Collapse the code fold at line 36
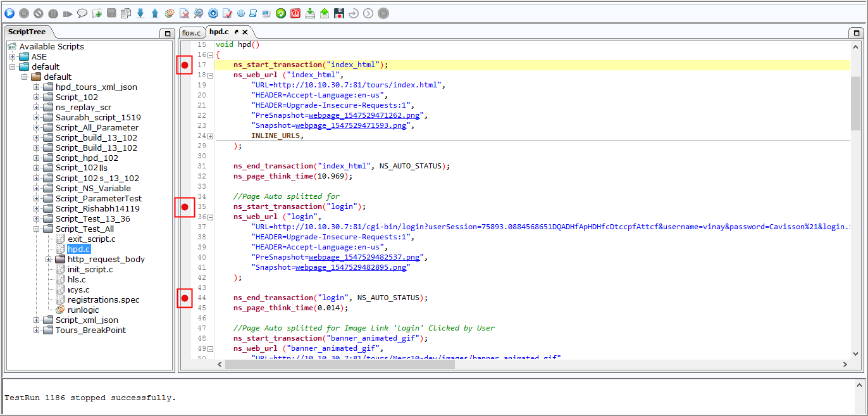This screenshot has width=868, height=416. (x=211, y=217)
